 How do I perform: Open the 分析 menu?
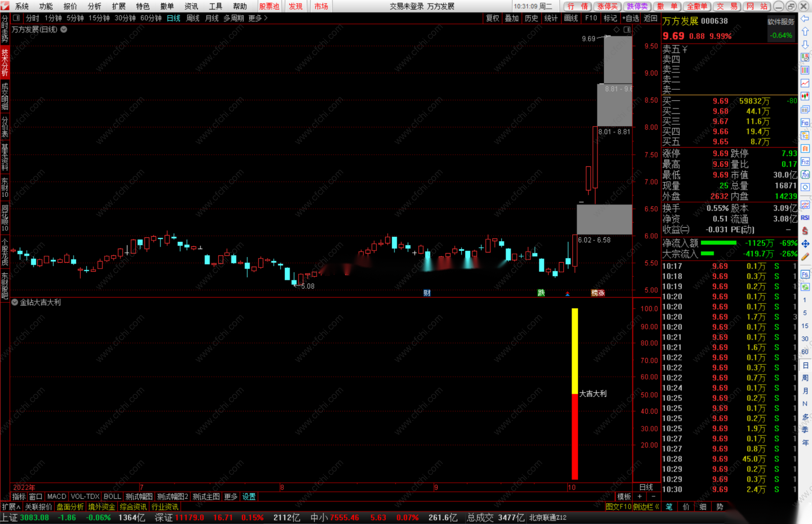(94, 6)
